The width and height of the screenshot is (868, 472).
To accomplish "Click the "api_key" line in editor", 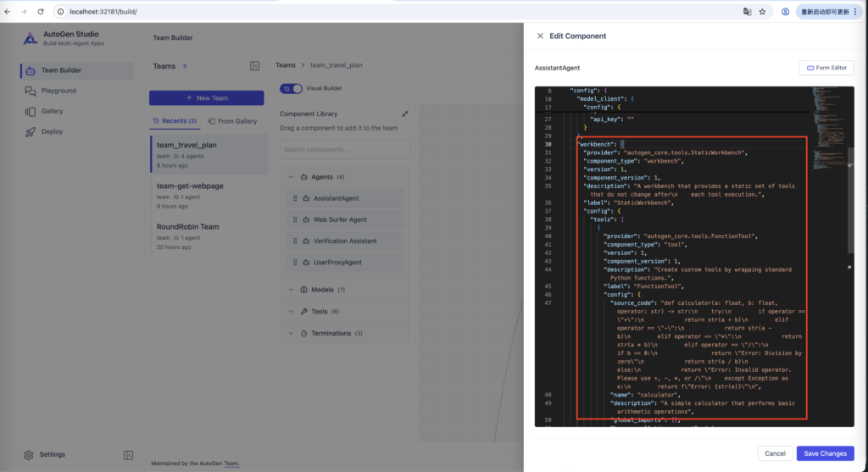I will 612,119.
